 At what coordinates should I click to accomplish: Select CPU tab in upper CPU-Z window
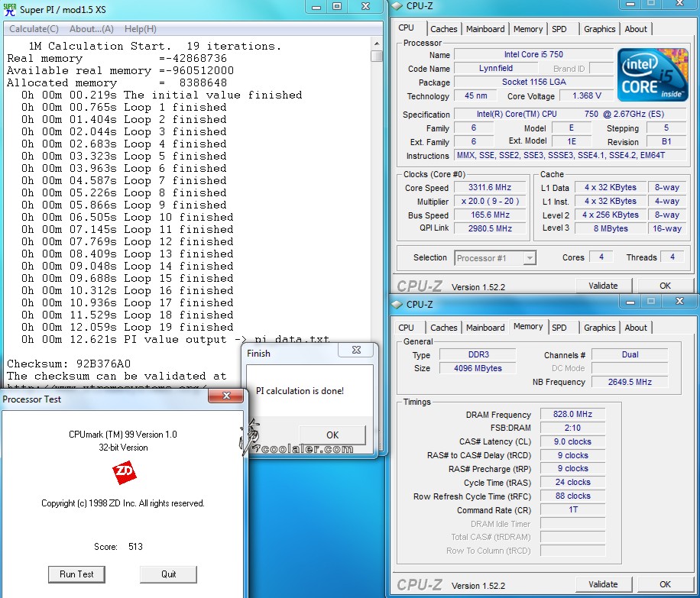(x=407, y=27)
